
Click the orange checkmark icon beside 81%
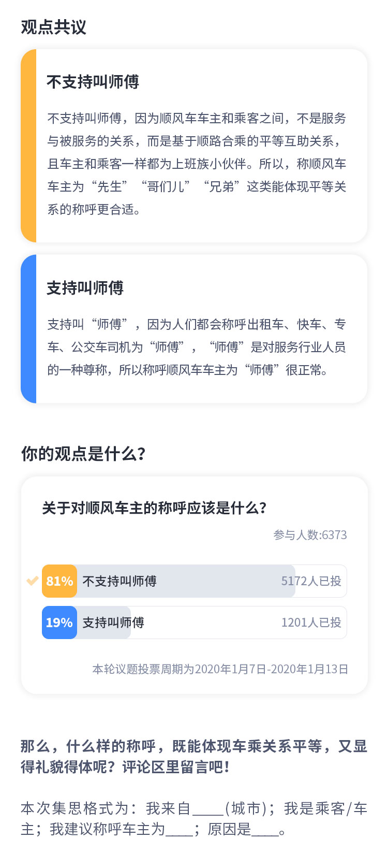click(x=33, y=581)
